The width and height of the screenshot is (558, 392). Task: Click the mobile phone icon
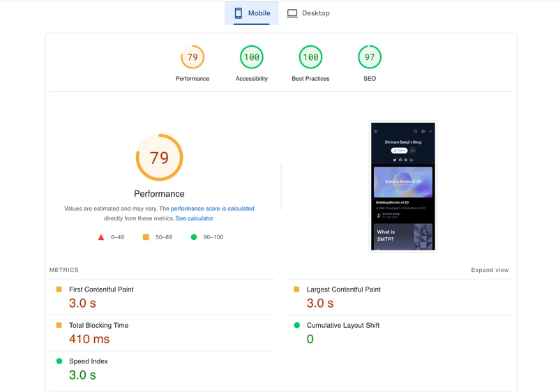pos(239,13)
